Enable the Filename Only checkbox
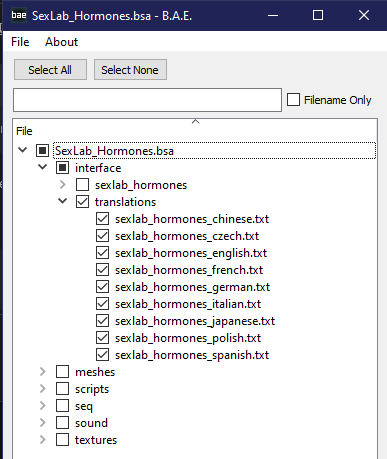Viewport: 387px width, 459px height. 293,100
